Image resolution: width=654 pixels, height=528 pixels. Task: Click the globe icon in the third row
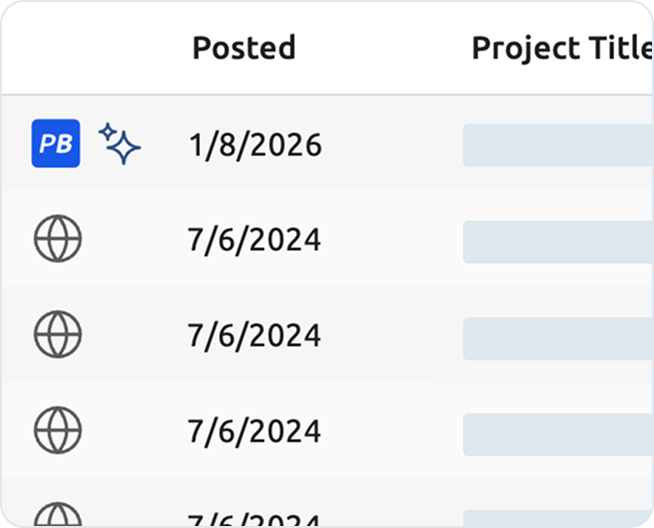58,335
